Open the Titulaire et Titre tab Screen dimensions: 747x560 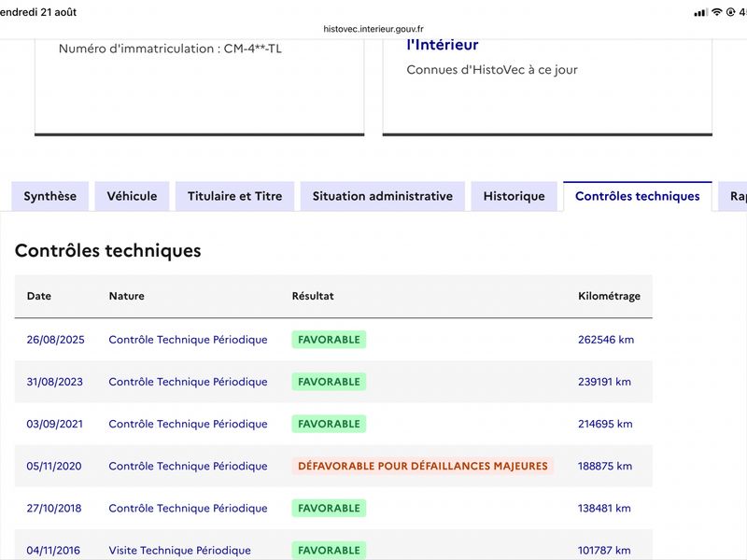235,196
